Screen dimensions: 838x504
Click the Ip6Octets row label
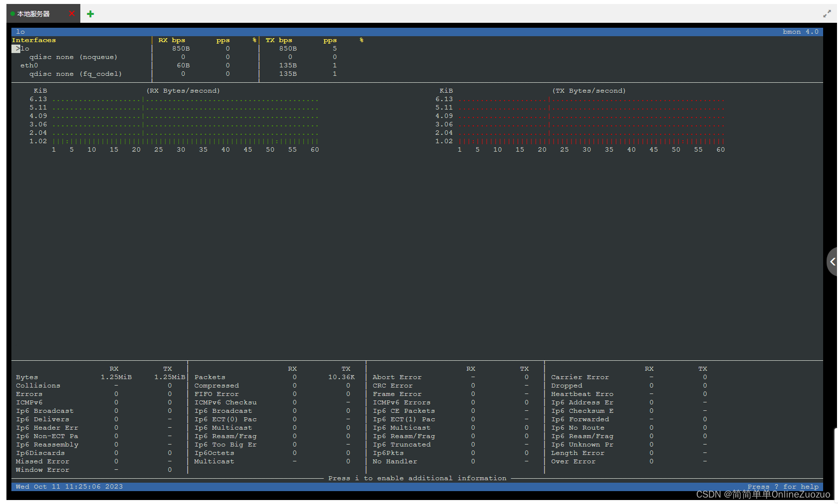coord(214,453)
